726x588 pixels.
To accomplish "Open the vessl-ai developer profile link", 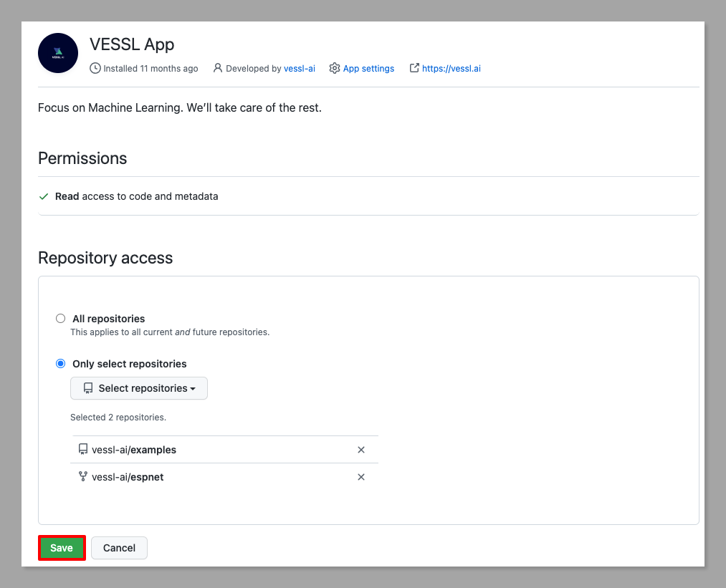I will [x=300, y=69].
